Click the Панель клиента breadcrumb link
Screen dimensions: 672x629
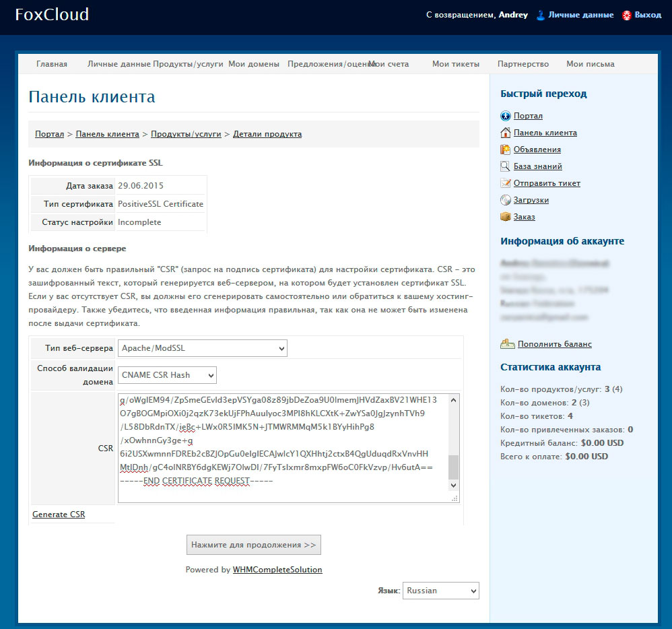click(108, 134)
